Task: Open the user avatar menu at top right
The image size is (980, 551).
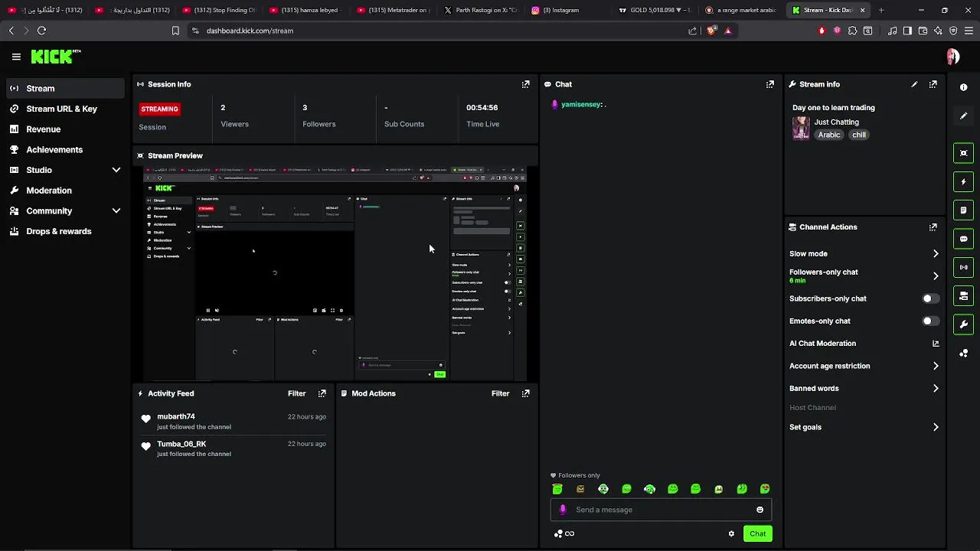Action: 953,57
